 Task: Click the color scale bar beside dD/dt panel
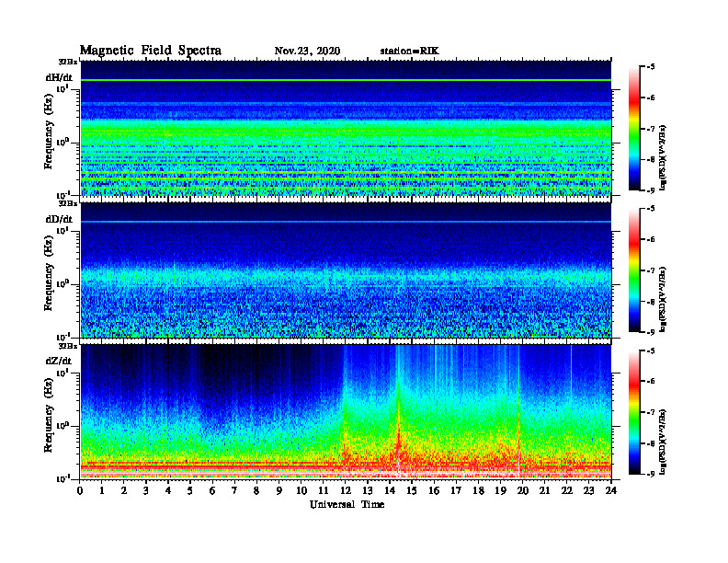coord(634,270)
